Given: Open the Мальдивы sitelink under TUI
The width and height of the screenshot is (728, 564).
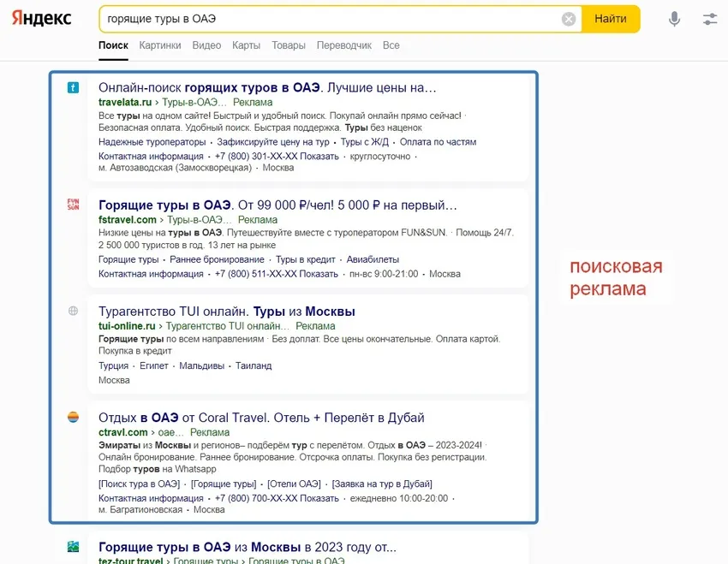Looking at the screenshot, I should coord(201,365).
